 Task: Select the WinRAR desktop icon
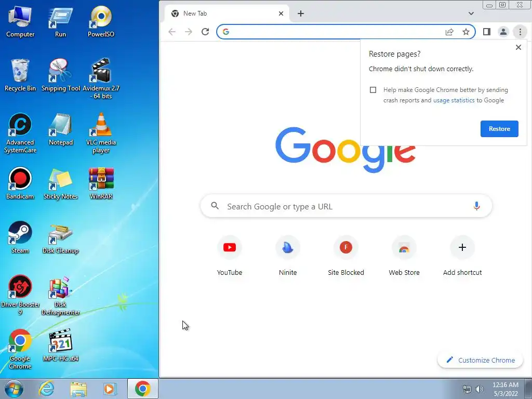click(101, 183)
